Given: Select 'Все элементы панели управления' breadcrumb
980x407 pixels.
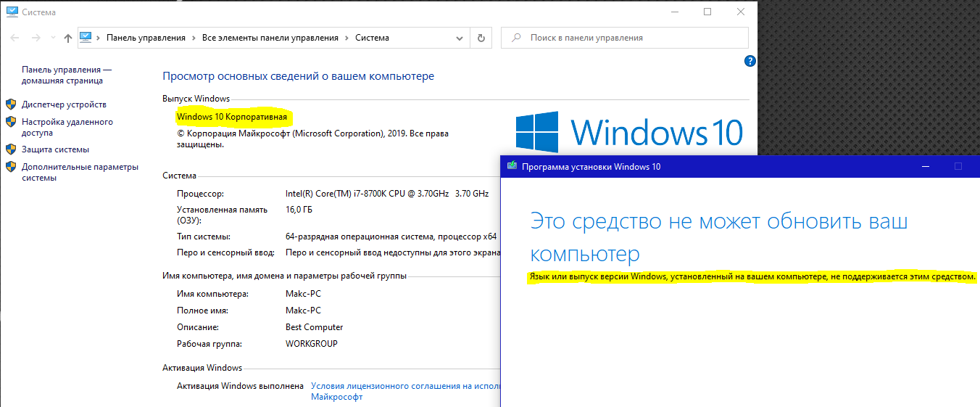Looking at the screenshot, I should [x=270, y=38].
